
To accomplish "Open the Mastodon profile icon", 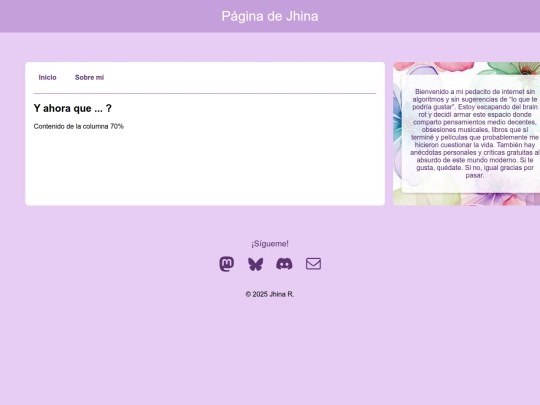I will pyautogui.click(x=227, y=264).
